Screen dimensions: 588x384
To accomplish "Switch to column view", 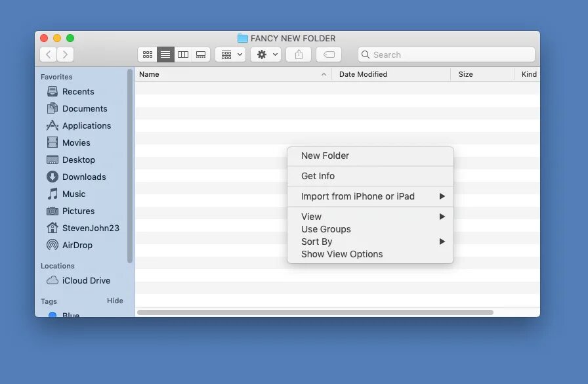I will click(x=183, y=54).
